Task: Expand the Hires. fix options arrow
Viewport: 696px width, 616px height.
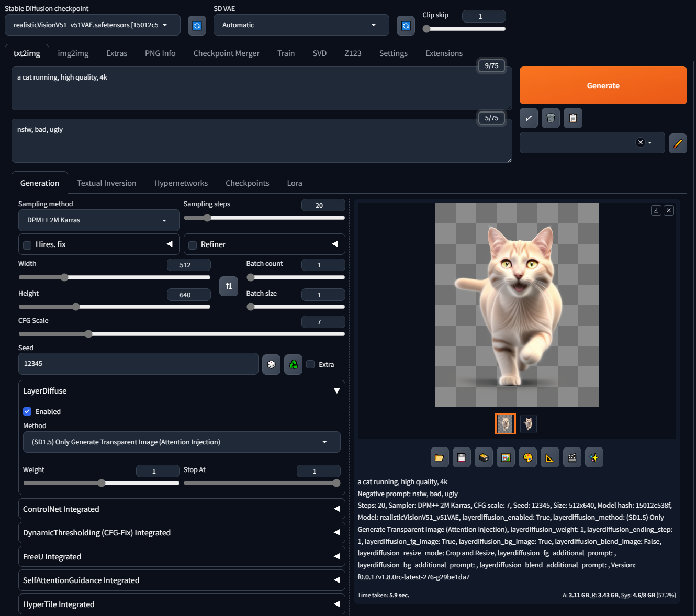Action: [x=170, y=244]
